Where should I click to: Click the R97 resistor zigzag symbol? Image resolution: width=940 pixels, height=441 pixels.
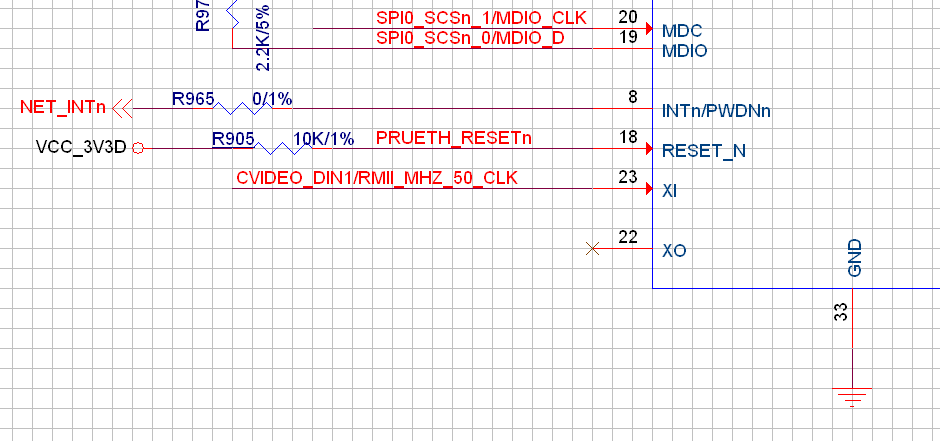[x=233, y=15]
